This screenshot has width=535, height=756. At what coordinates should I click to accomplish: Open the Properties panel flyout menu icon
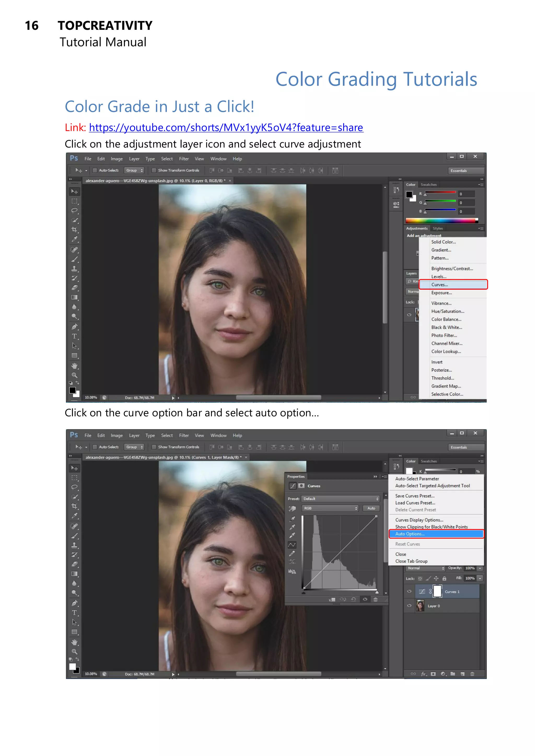(x=384, y=477)
